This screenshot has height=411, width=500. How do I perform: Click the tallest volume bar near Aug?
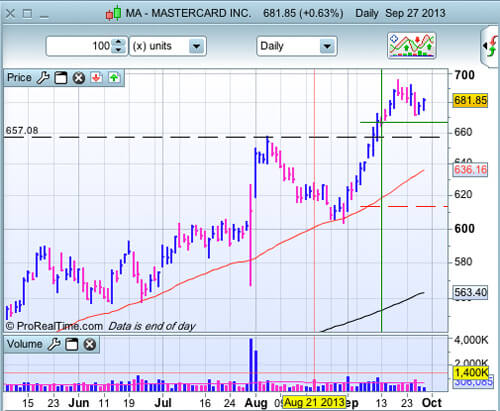(x=251, y=365)
